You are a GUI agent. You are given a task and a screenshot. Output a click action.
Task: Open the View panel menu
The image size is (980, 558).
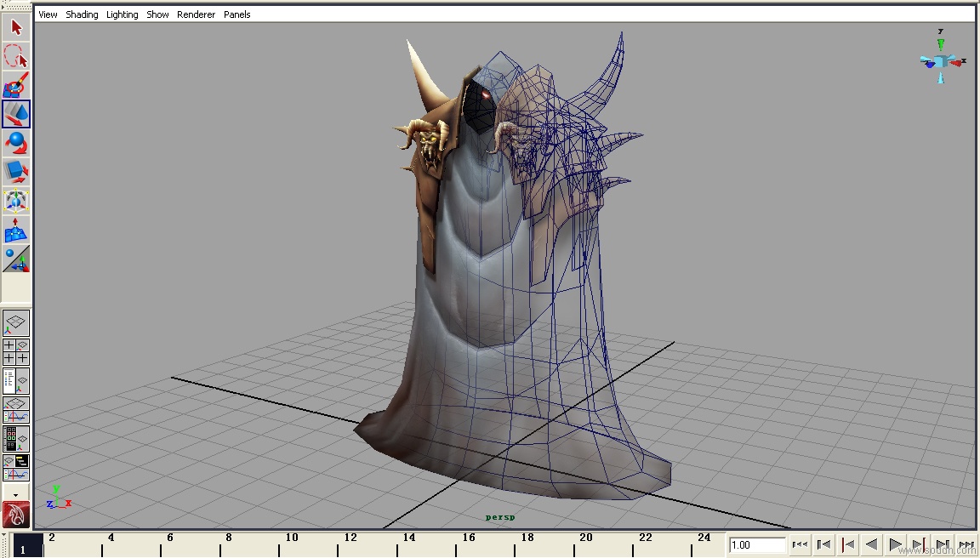[x=48, y=14]
